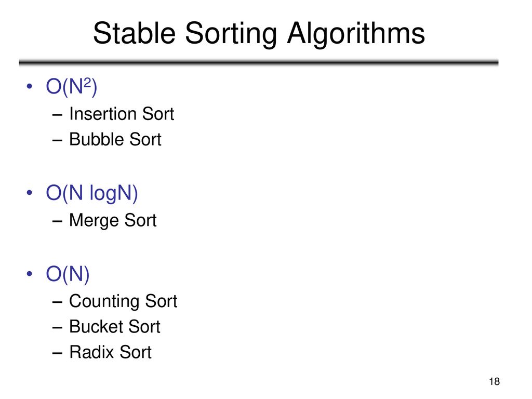The image size is (532, 399).
Task: Click the Merge Sort list item
Action: pyautogui.click(x=113, y=220)
